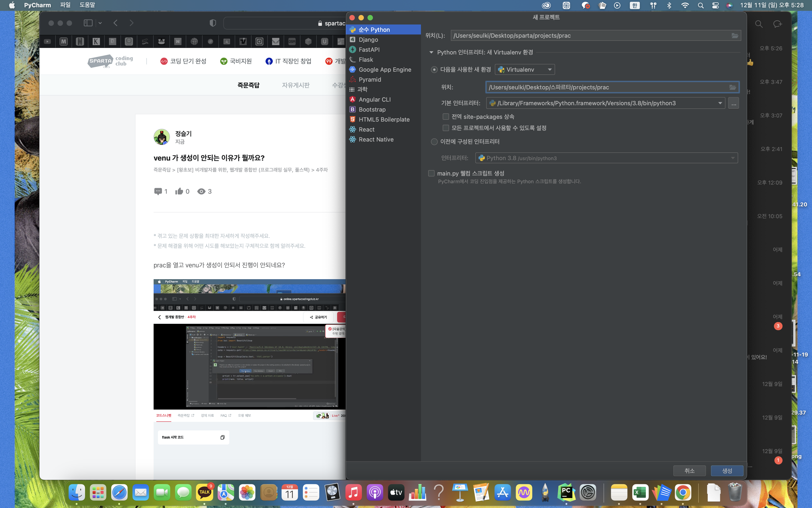
Task: Open Control Center in the menu bar
Action: 715,5
